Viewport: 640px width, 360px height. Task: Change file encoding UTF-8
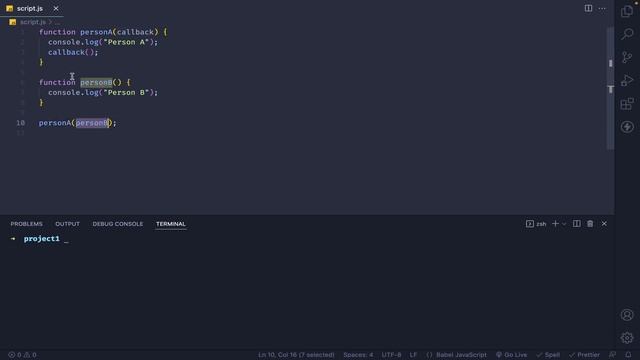click(x=391, y=355)
